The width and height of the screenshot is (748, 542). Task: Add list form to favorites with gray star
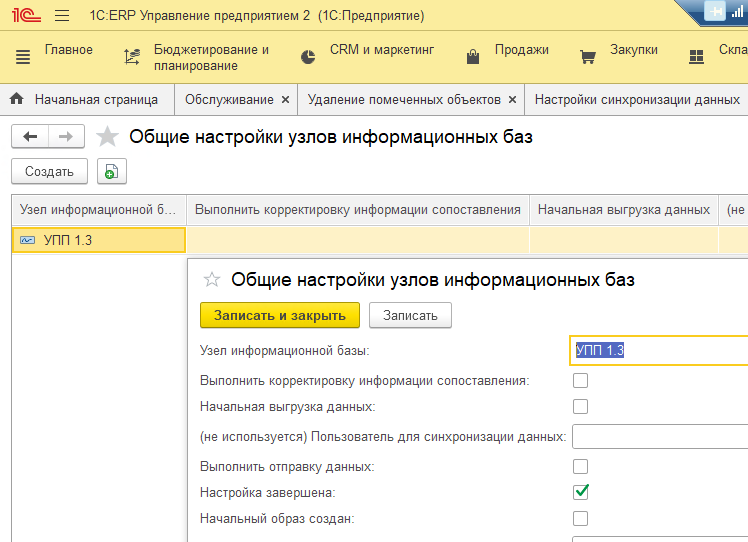click(x=107, y=137)
